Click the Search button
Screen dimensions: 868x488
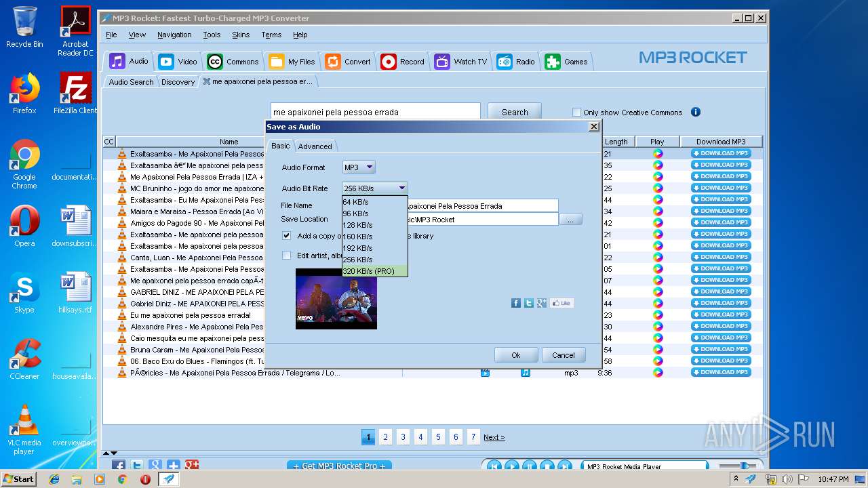(515, 112)
